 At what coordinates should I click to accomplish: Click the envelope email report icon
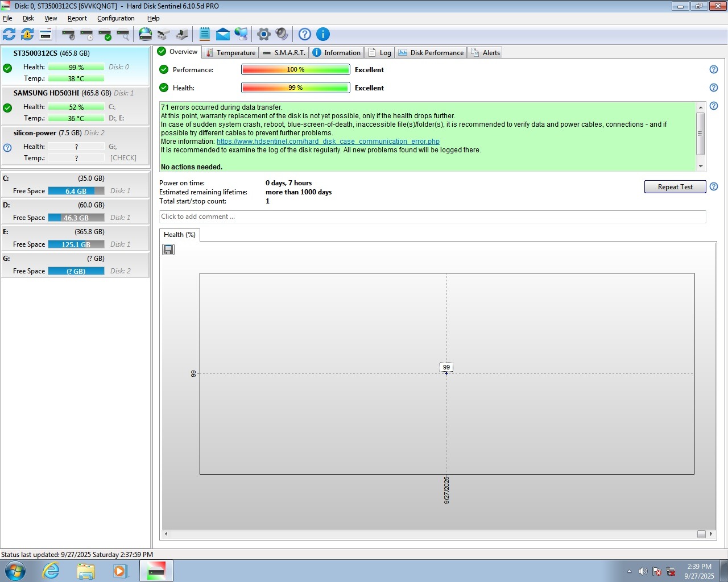(223, 34)
